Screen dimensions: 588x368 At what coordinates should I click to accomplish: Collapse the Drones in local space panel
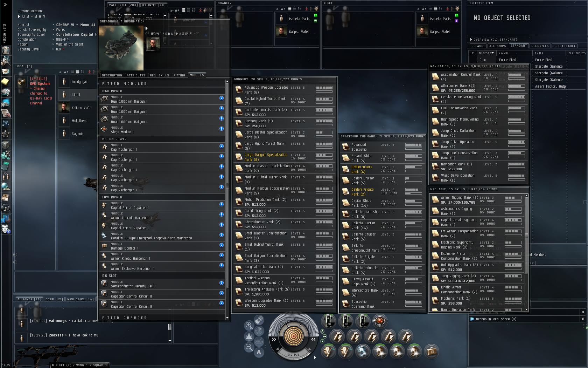point(583,319)
